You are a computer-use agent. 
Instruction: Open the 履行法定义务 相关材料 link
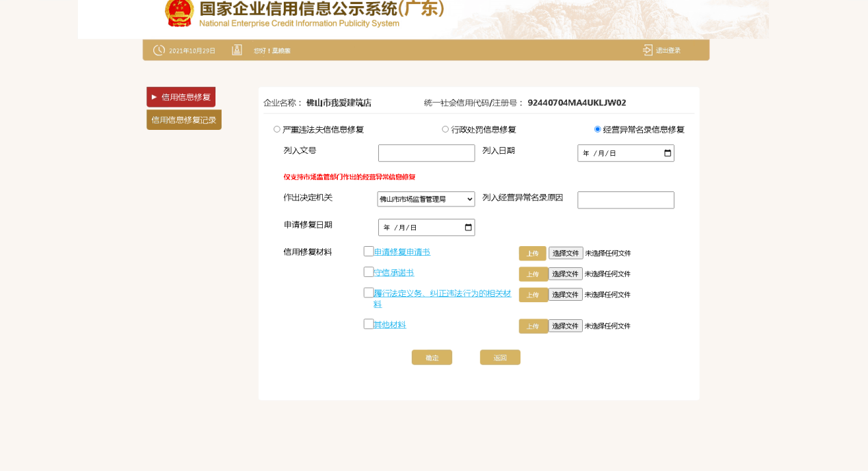point(442,298)
